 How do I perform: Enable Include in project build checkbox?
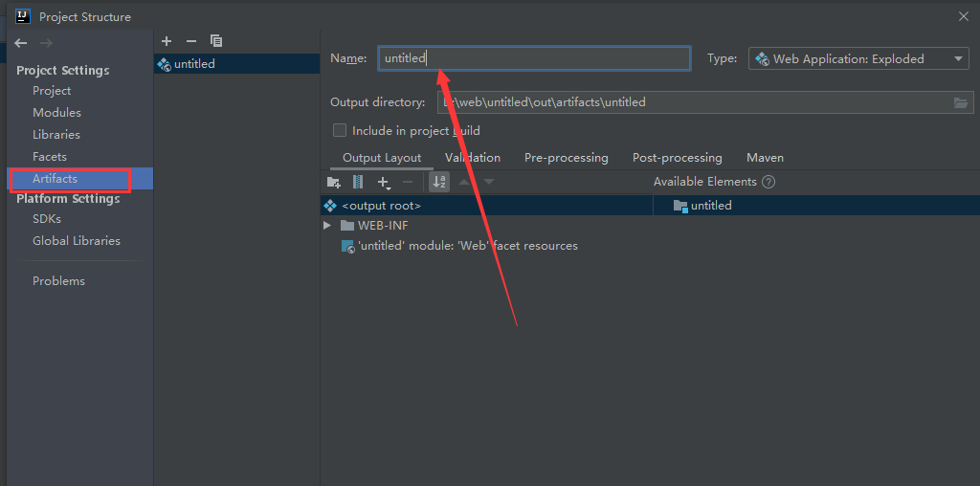coord(340,130)
